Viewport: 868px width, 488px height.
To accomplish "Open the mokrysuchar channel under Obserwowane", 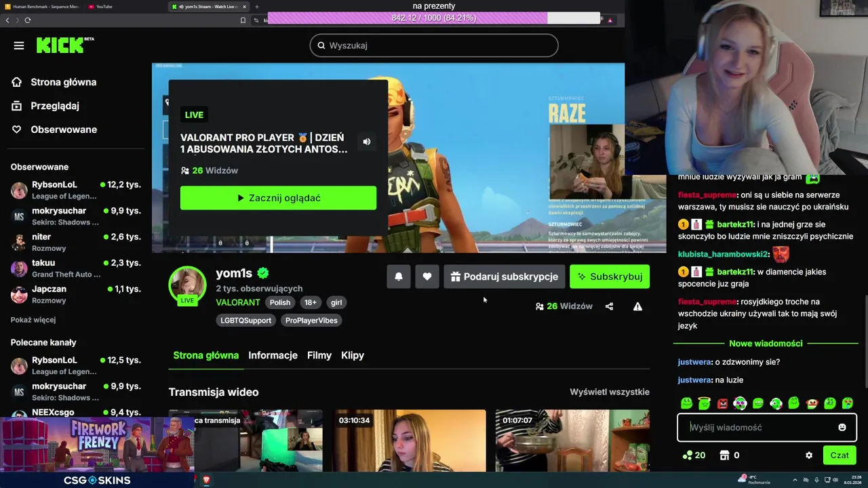I will tap(76, 216).
